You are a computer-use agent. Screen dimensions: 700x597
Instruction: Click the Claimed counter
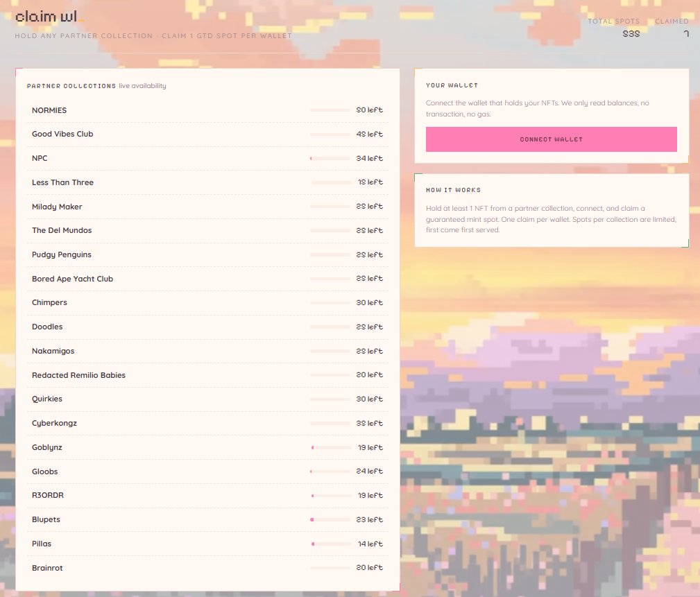[672, 28]
